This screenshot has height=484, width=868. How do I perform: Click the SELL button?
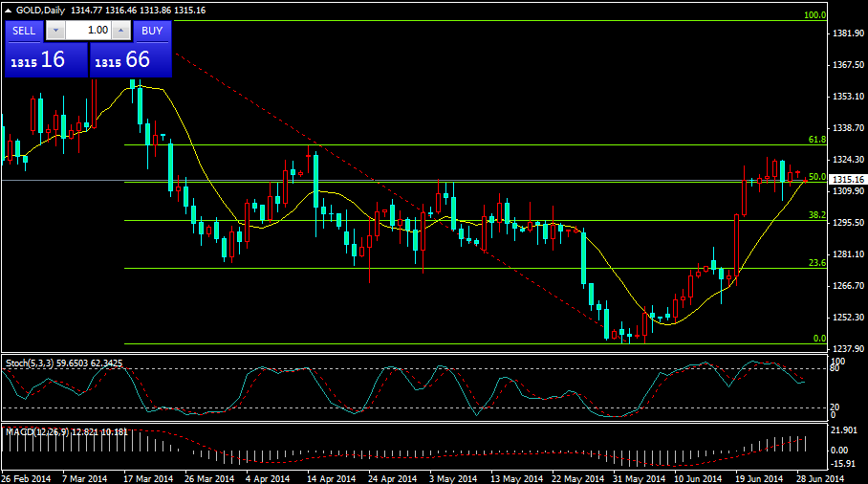(24, 31)
